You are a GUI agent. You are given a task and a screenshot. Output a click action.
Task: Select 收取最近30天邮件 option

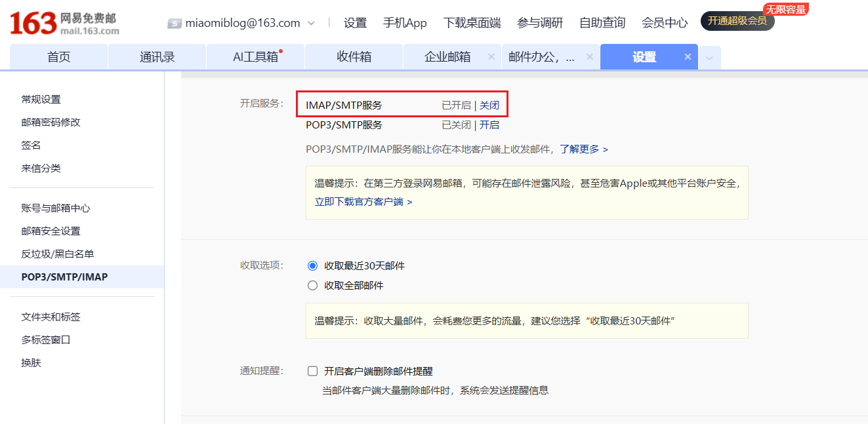tap(313, 265)
